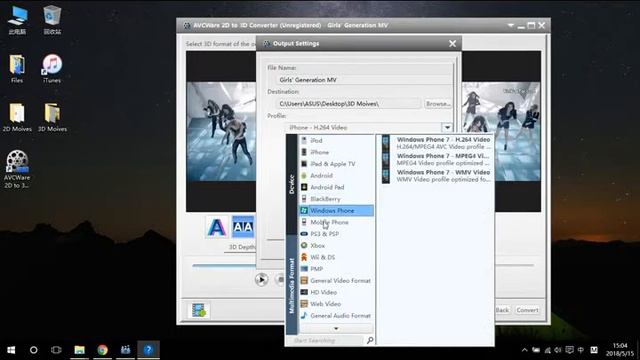Choose Windows Phone 7 - WMV Video profile
The height and width of the screenshot is (360, 640).
click(437, 176)
